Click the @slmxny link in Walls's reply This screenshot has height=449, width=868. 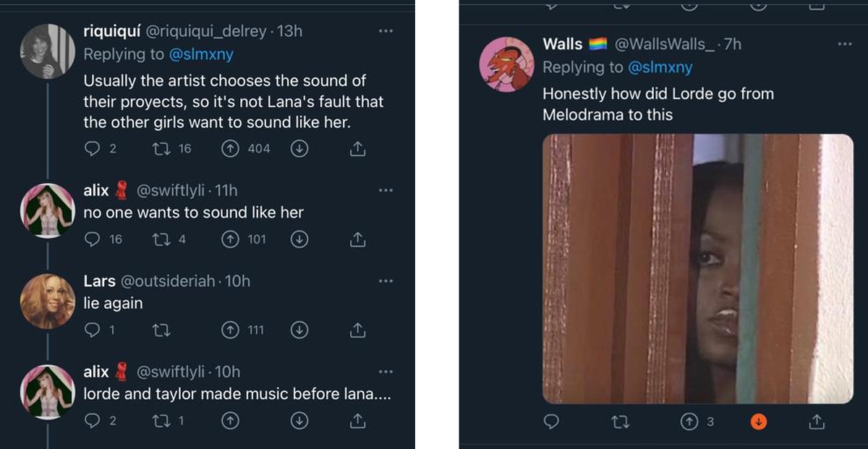[659, 67]
